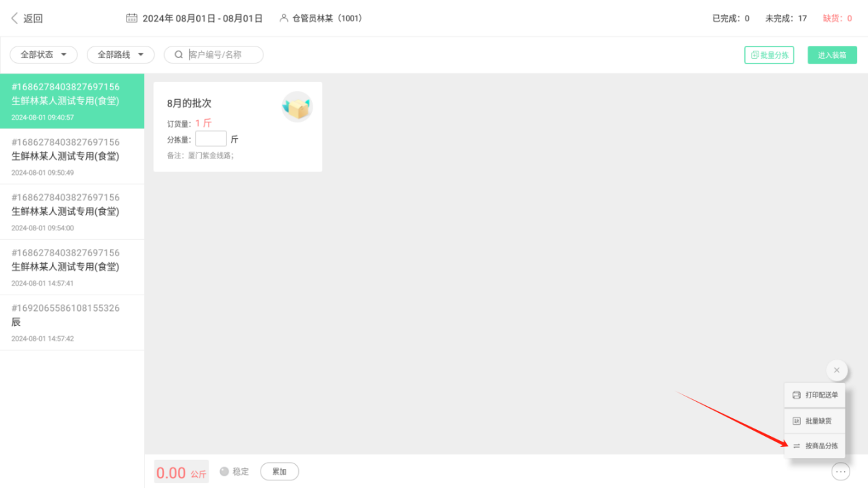The height and width of the screenshot is (488, 868).
Task: Click the three-dots more options icon
Action: coord(841,472)
